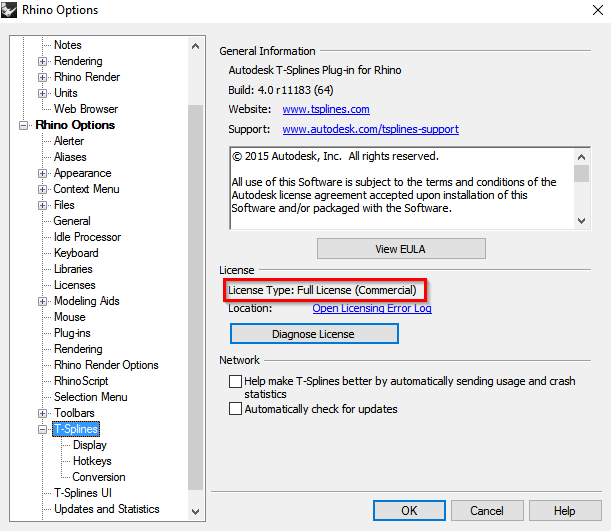Open Rendering page under Rhino Options
Viewport: 611px width, 531px height.
pyautogui.click(x=78, y=349)
